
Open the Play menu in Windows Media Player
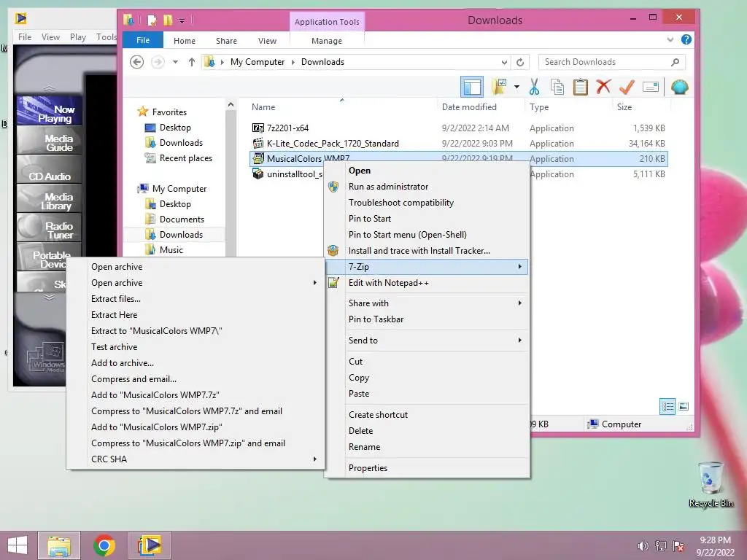click(77, 37)
